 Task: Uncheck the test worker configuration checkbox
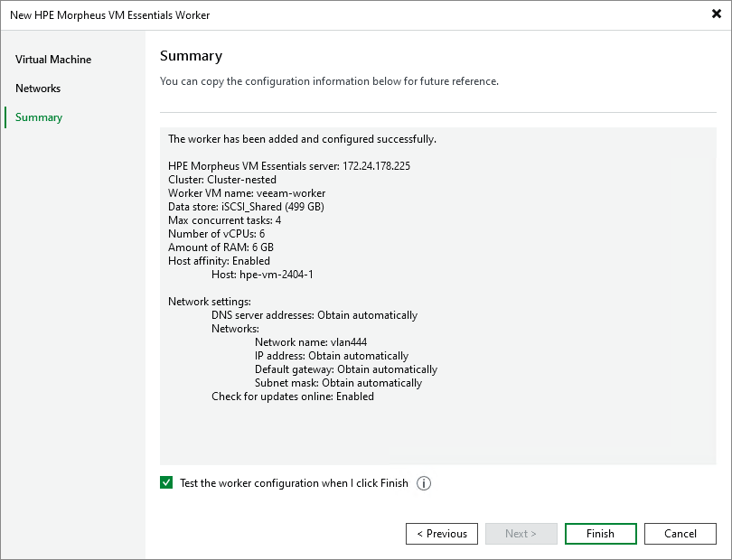click(x=166, y=483)
